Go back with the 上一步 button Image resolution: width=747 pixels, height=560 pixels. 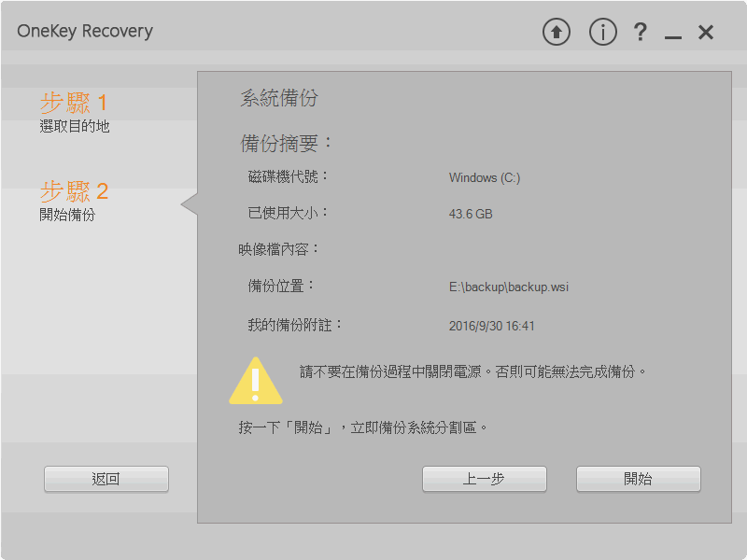pyautogui.click(x=484, y=479)
